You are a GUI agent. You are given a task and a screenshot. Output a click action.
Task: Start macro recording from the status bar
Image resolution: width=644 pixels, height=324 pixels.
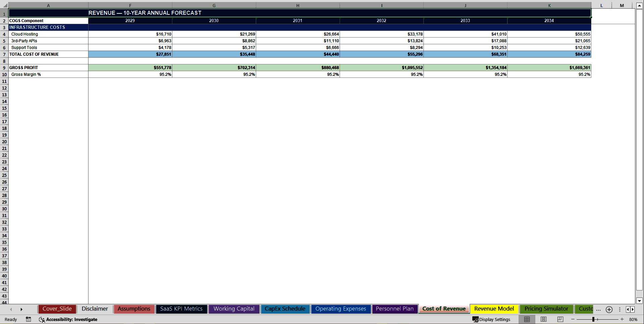pyautogui.click(x=28, y=319)
